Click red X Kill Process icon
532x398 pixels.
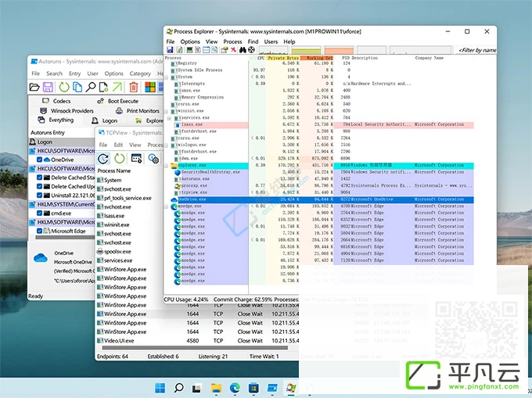click(x=233, y=50)
